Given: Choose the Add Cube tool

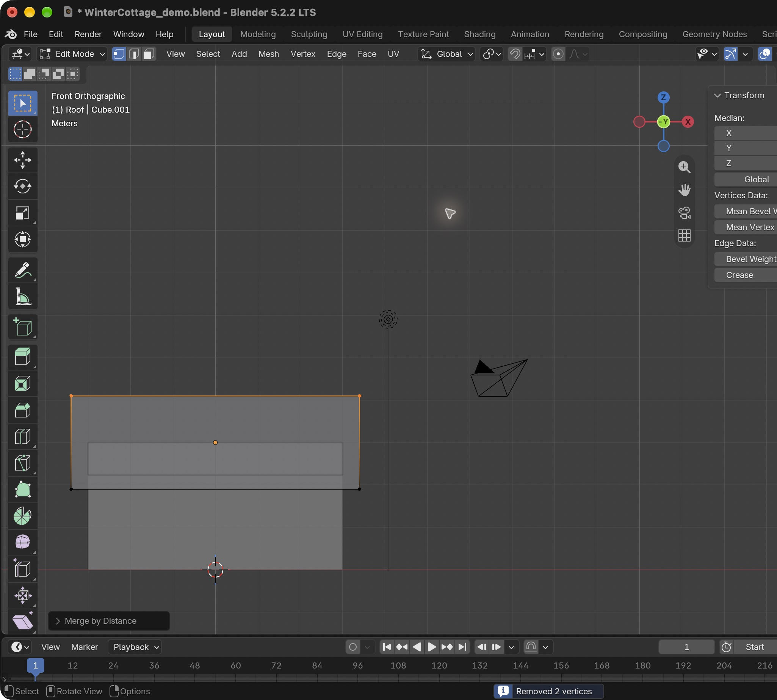Looking at the screenshot, I should pyautogui.click(x=23, y=327).
